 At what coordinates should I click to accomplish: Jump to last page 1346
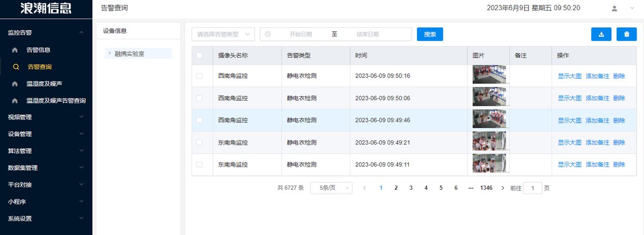(x=486, y=188)
